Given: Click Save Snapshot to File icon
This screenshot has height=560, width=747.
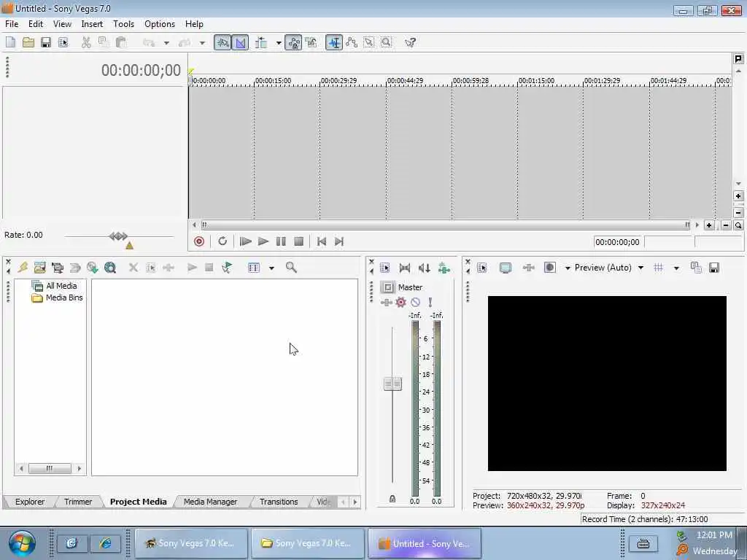Looking at the screenshot, I should tap(713, 268).
